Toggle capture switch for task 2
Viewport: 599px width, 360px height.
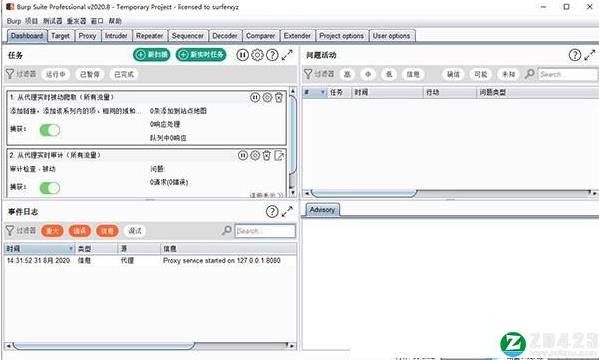(x=50, y=188)
